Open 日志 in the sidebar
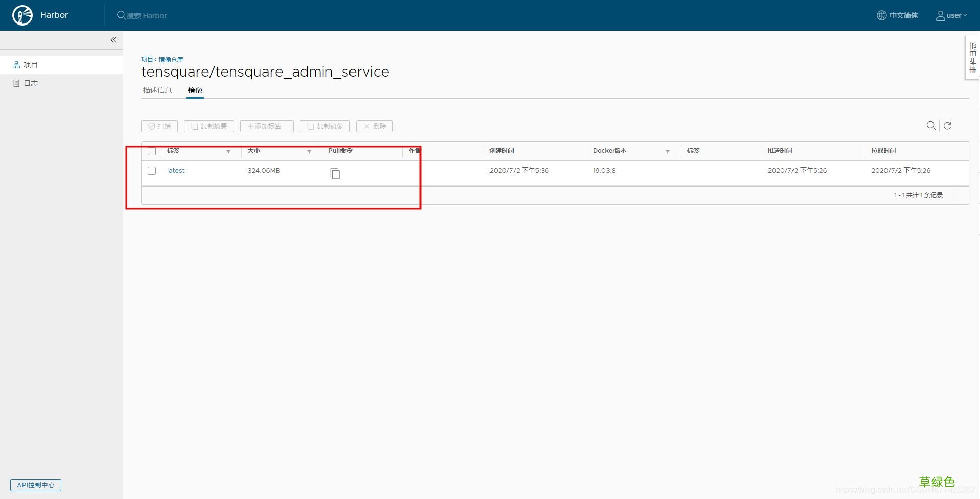Image resolution: width=980 pixels, height=499 pixels. pyautogui.click(x=61, y=83)
